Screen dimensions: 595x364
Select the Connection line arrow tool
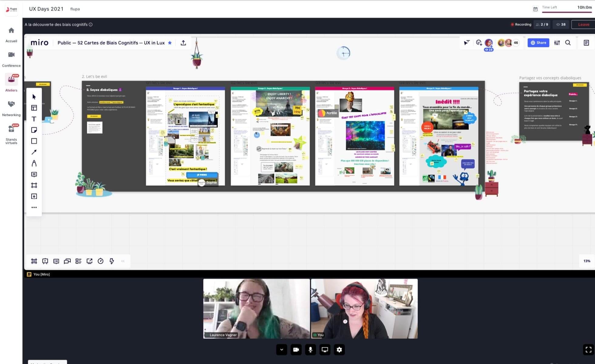click(x=34, y=152)
